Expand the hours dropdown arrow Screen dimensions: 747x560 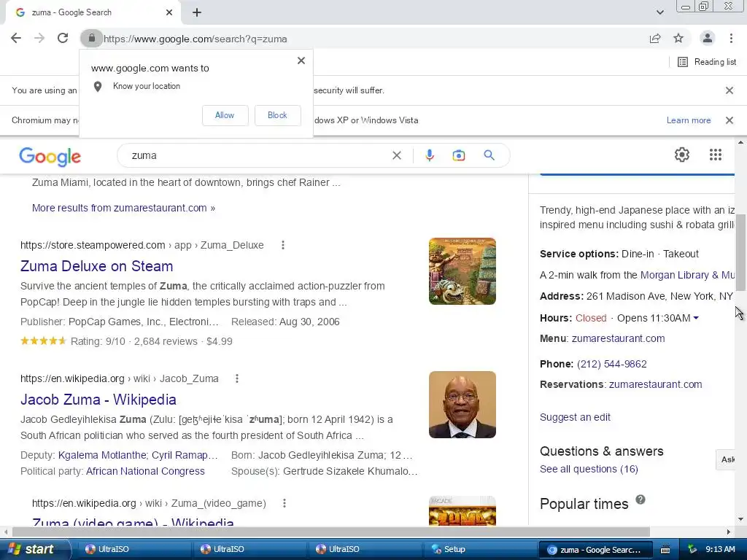[696, 318]
